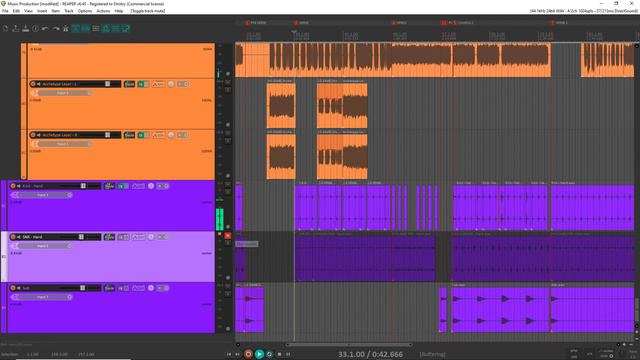The image size is (640, 360).
Task: Click volume fader on Archetype Layer - L
Action: 107,84
